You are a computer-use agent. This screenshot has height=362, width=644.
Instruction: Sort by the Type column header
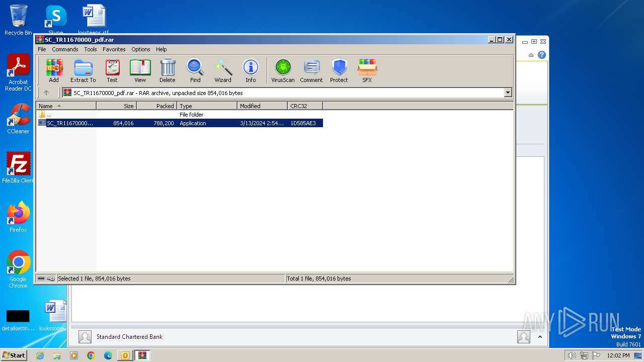coord(207,106)
